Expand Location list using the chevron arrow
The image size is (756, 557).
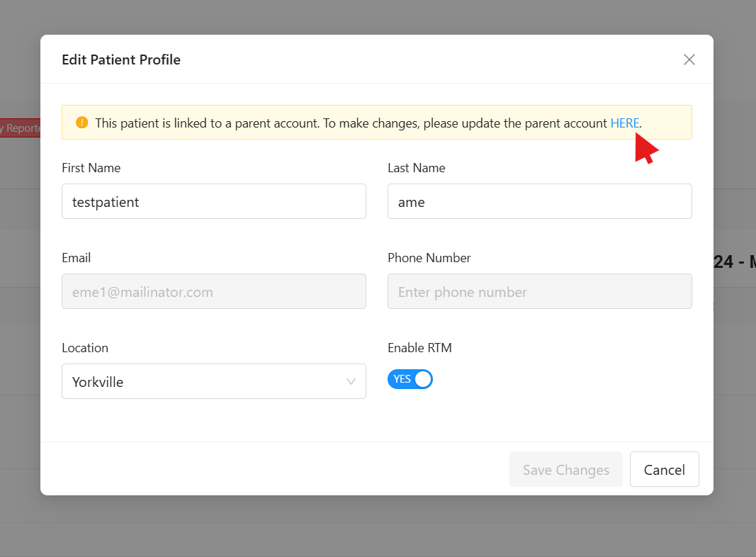tap(351, 381)
